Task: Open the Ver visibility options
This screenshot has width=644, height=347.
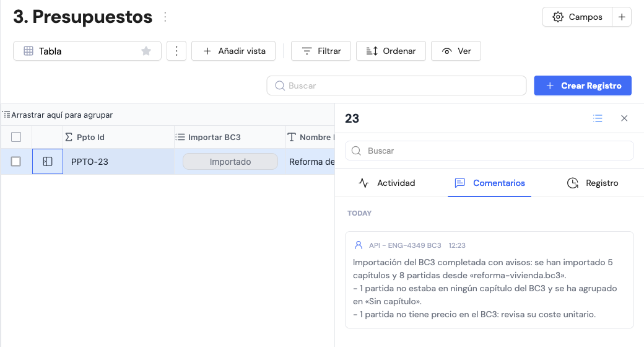Action: [x=456, y=51]
